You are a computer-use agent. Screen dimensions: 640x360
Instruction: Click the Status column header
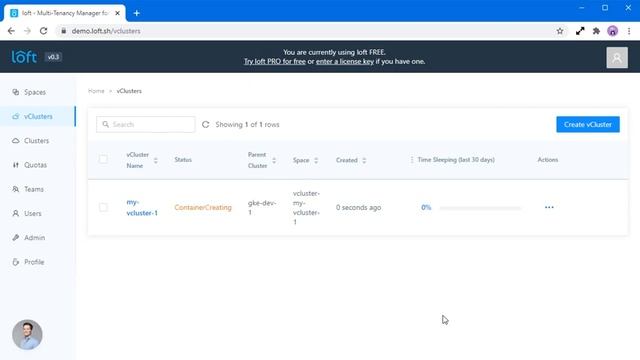(183, 160)
